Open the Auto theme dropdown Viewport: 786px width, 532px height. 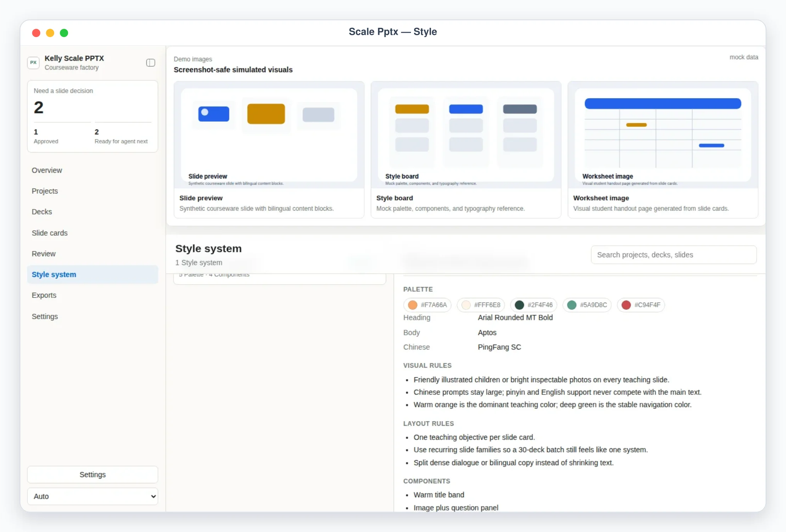93,496
